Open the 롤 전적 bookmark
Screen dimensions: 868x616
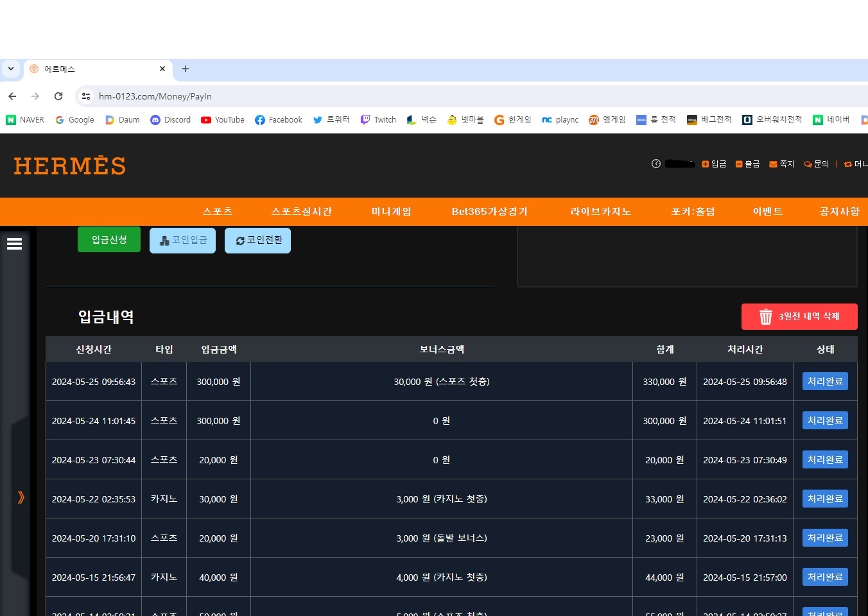tap(656, 120)
